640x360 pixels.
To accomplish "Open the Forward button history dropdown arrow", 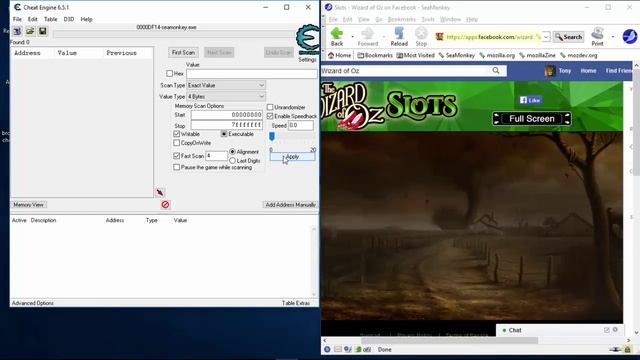I will [x=383, y=37].
